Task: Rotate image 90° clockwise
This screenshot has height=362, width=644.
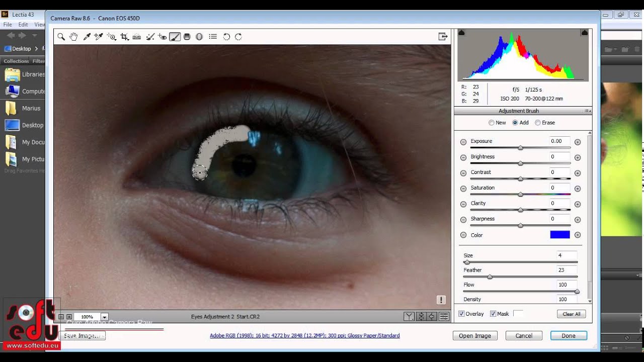Action: 238,37
